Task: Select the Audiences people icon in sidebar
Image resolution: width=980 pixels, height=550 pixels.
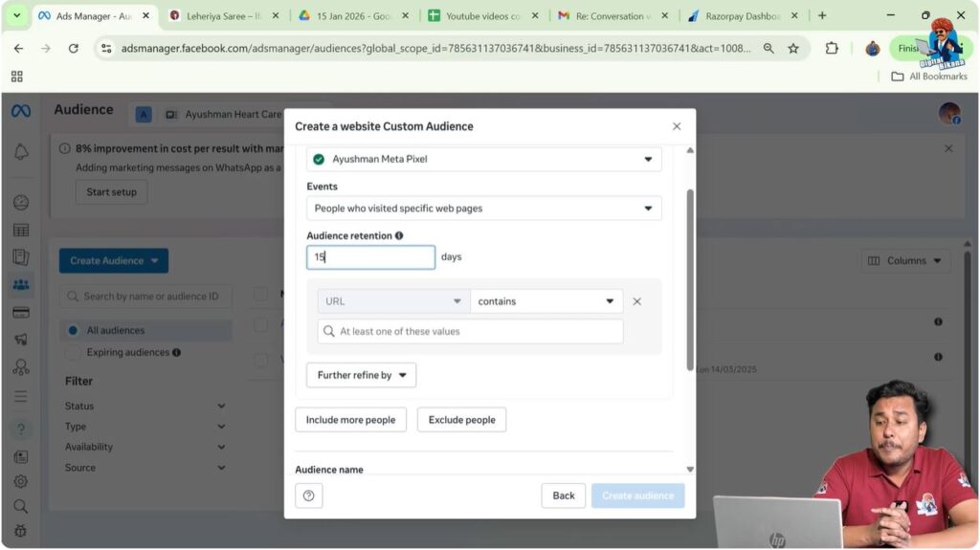Action: coord(21,285)
